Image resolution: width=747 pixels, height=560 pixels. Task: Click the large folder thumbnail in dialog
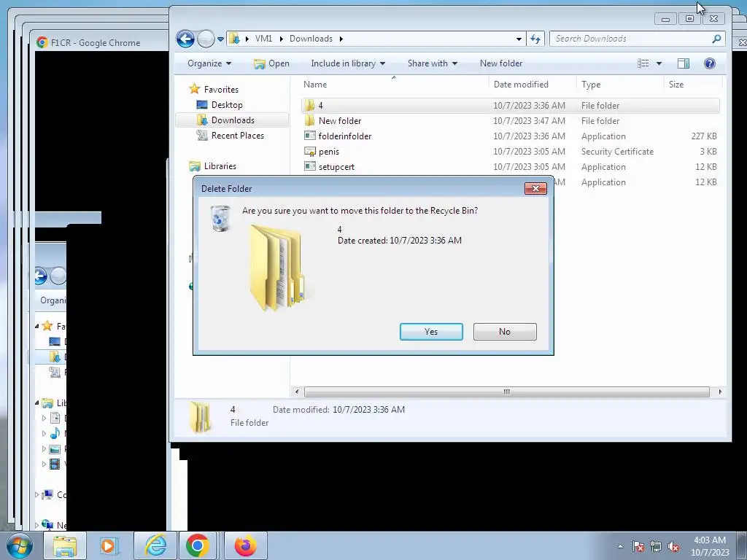[278, 268]
